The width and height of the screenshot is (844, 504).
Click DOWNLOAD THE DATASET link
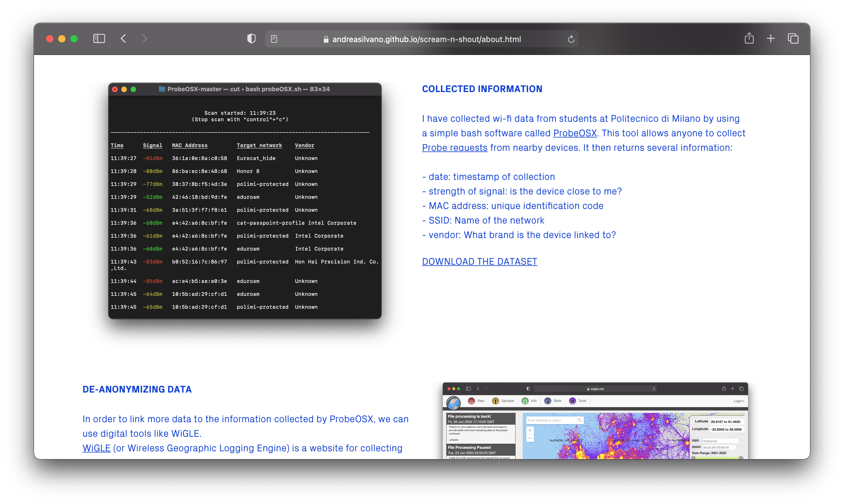pyautogui.click(x=479, y=261)
